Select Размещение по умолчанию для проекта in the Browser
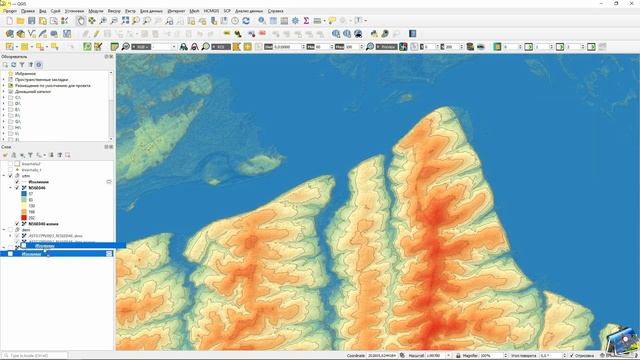640x360 pixels. click(x=53, y=86)
